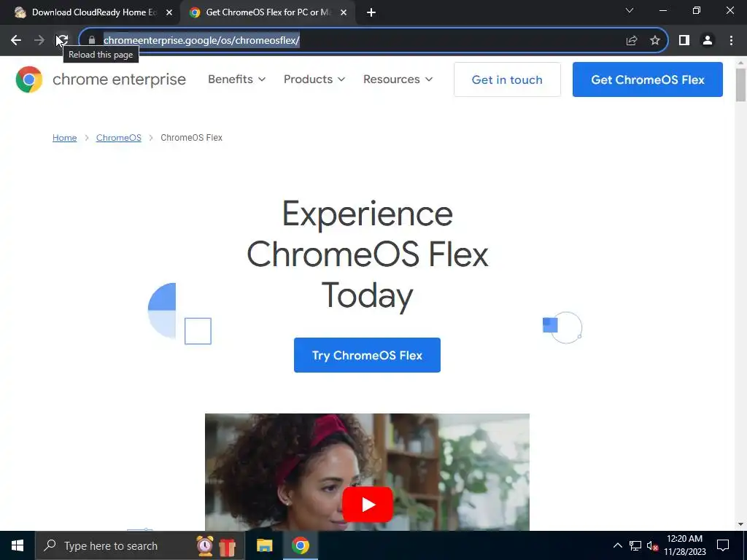Viewport: 747px width, 560px height.
Task: Share this page from the address bar
Action: pos(632,41)
